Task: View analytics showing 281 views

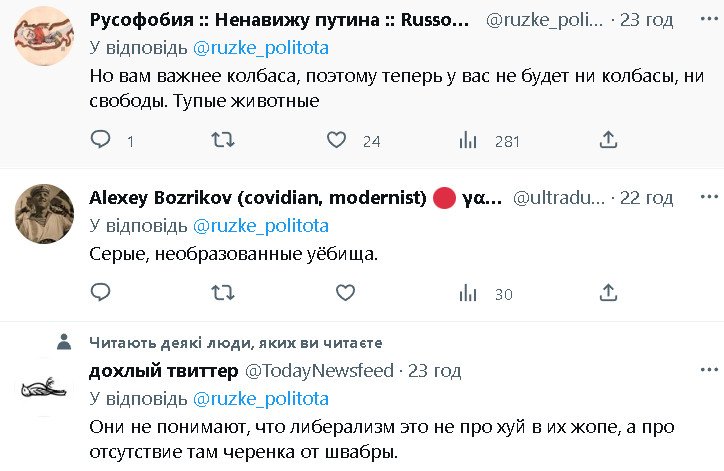Action: [468, 140]
